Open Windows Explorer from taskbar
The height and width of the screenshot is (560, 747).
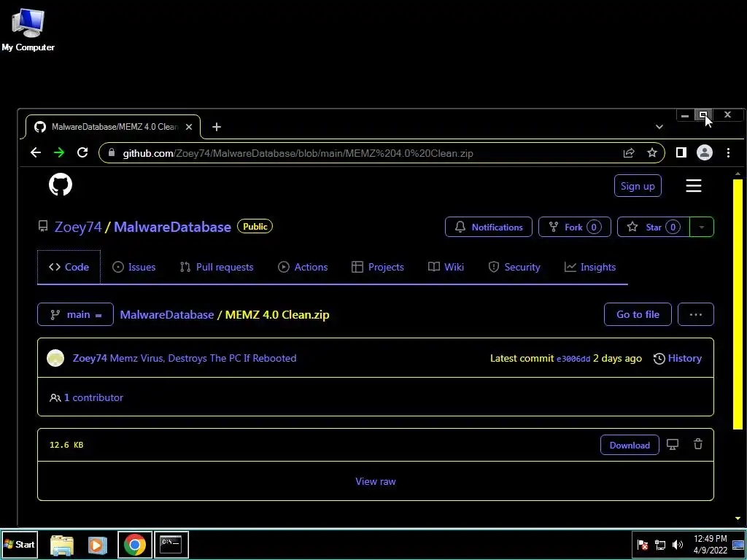pyautogui.click(x=62, y=545)
